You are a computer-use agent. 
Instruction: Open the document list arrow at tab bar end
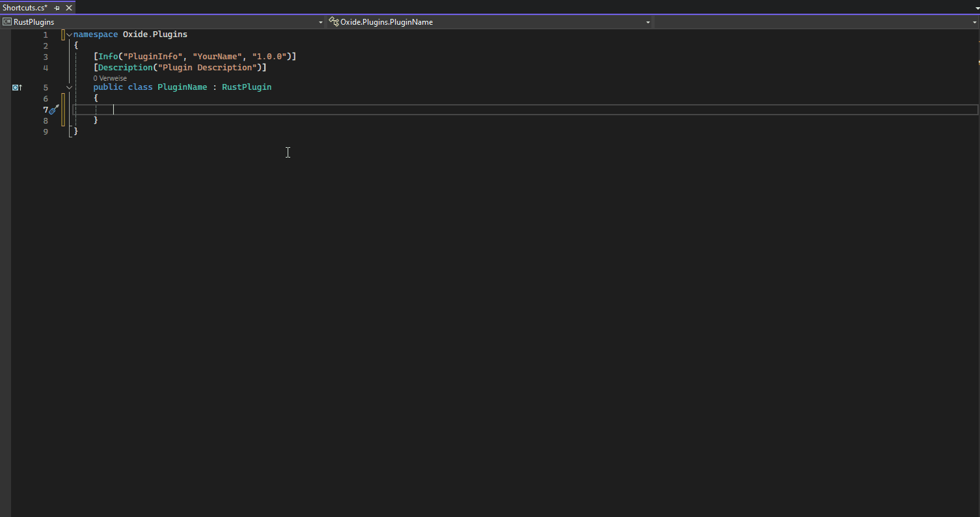[976, 8]
